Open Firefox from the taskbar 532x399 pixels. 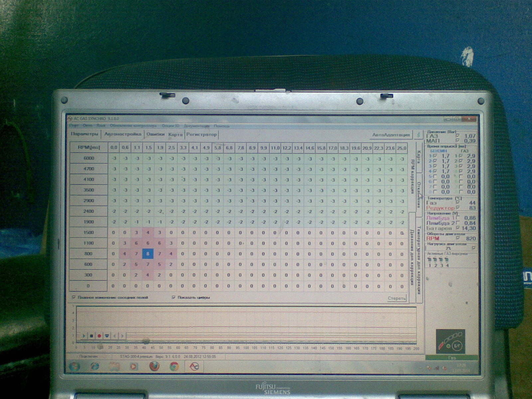[154, 366]
